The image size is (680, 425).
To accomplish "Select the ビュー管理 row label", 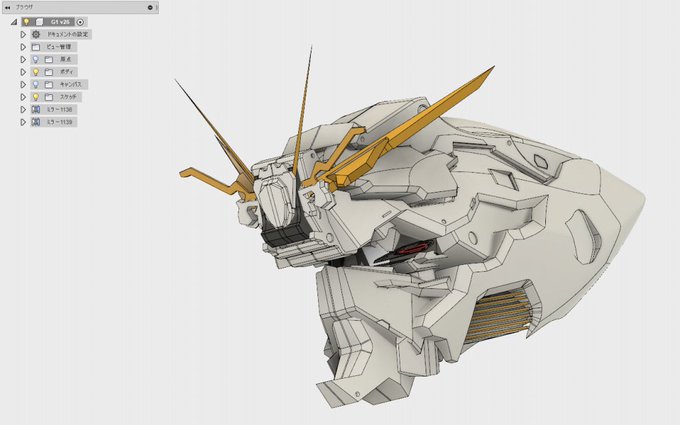I will 59,47.
